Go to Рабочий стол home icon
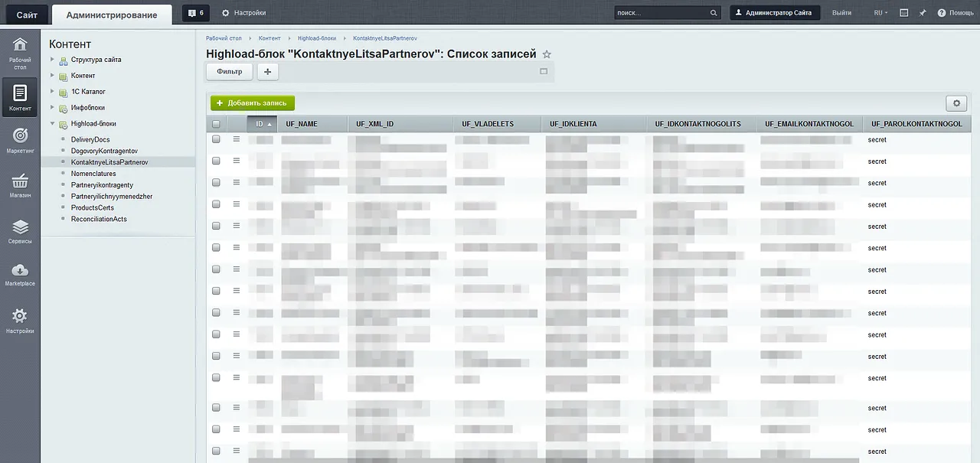The width and height of the screenshot is (980, 463). 20,51
